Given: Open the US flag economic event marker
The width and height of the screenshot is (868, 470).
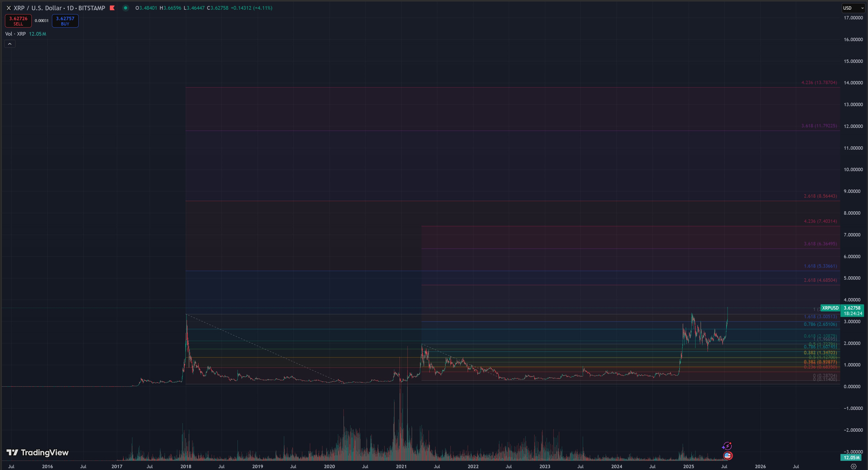Looking at the screenshot, I should point(727,456).
